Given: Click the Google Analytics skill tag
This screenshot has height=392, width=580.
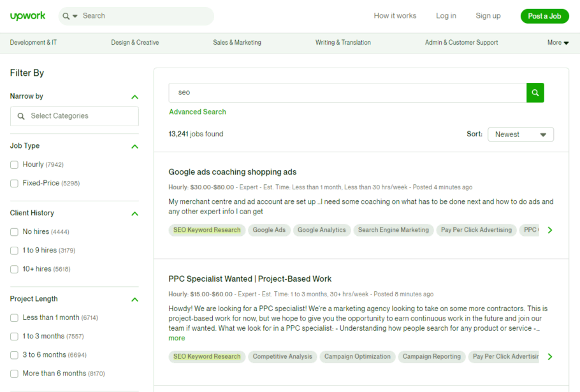Looking at the screenshot, I should [322, 230].
